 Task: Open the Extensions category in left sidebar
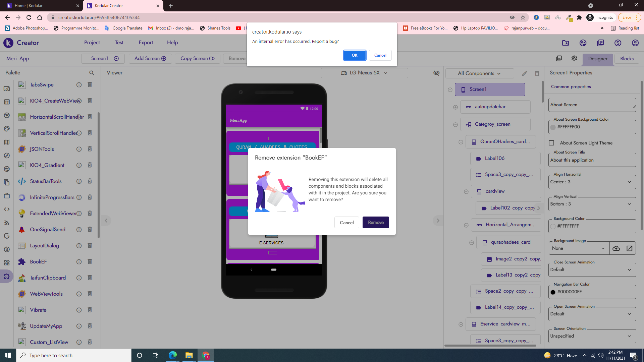tap(7, 277)
